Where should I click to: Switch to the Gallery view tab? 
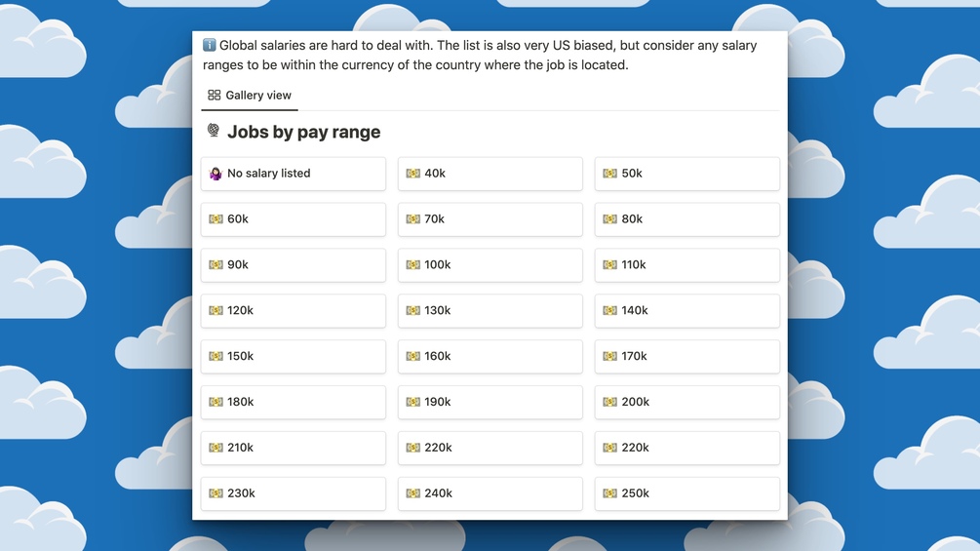tap(250, 96)
